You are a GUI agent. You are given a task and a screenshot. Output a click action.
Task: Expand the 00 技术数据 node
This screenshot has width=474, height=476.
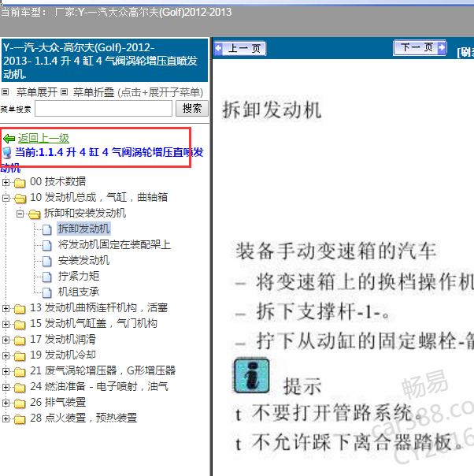pos(6,182)
